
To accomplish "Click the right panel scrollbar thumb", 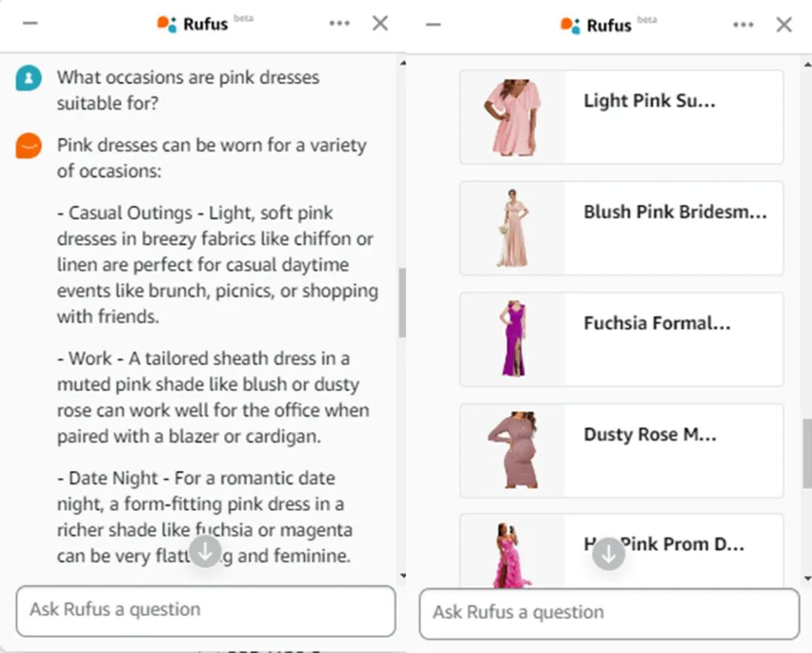I will pyautogui.click(x=807, y=454).
